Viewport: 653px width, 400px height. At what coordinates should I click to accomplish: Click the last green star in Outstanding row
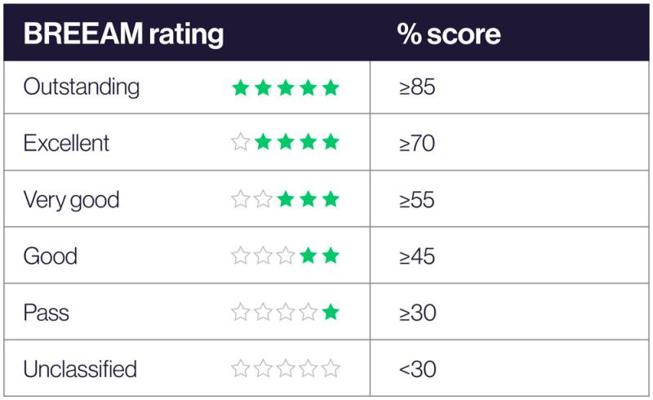[x=331, y=87]
